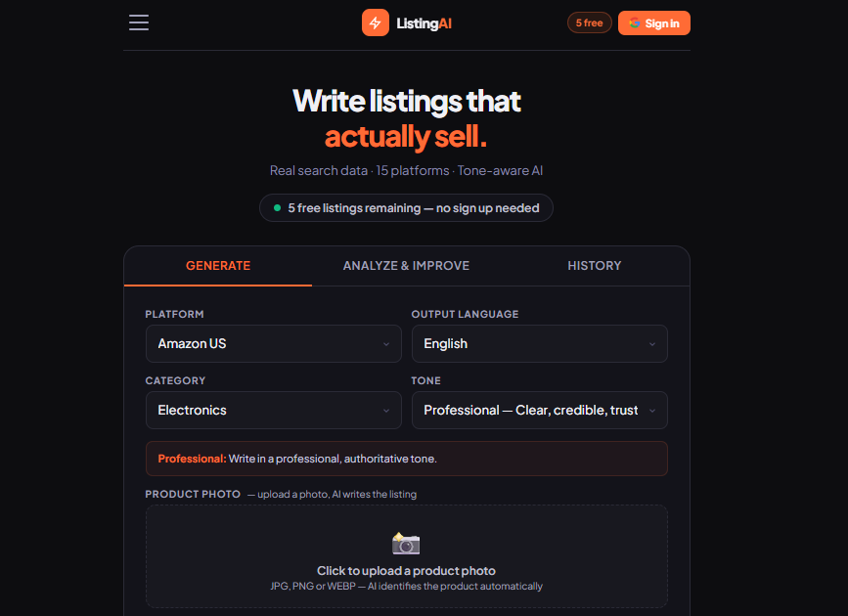Open the hamburger navigation menu
Screen dimensions: 848x616
click(x=138, y=22)
